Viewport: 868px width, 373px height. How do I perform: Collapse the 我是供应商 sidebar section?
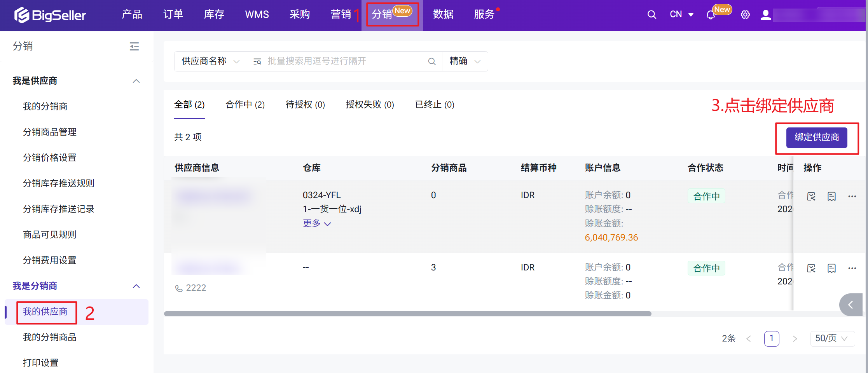click(136, 81)
